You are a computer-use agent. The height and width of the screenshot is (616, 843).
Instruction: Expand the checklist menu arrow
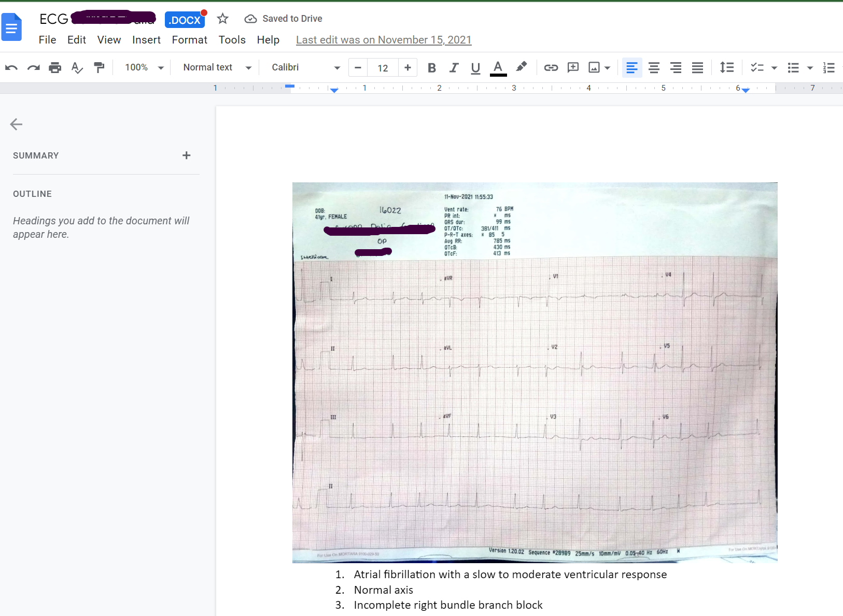tap(774, 68)
